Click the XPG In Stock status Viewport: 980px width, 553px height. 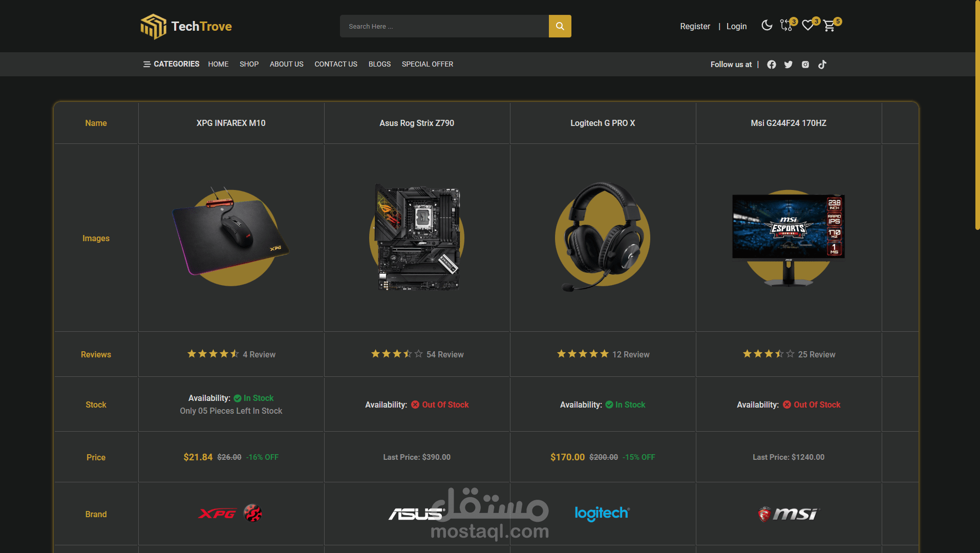pyautogui.click(x=253, y=398)
